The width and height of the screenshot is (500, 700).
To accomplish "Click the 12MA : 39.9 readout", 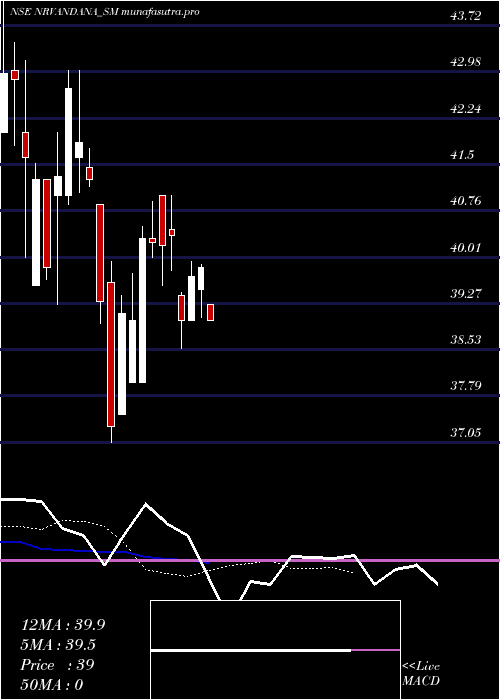I will pos(63,625).
